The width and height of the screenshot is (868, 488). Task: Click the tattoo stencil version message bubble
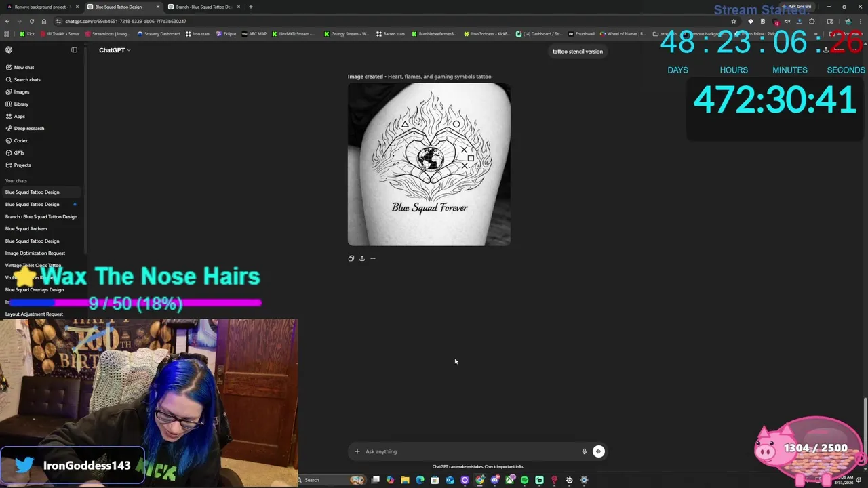click(578, 51)
